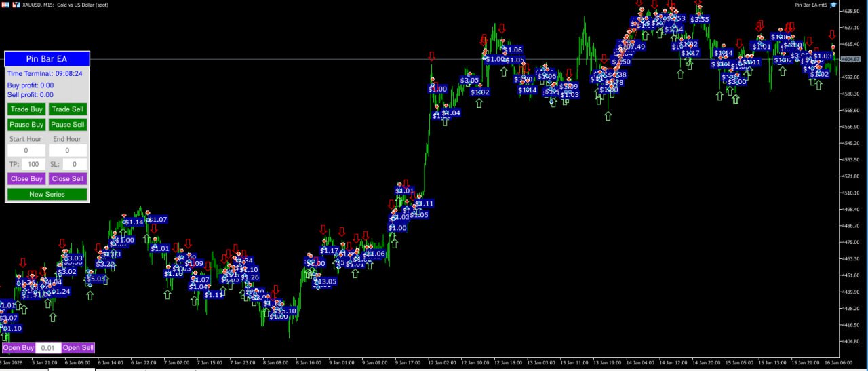Enable Trade Buy mode
The height and width of the screenshot is (371, 868).
(27, 109)
